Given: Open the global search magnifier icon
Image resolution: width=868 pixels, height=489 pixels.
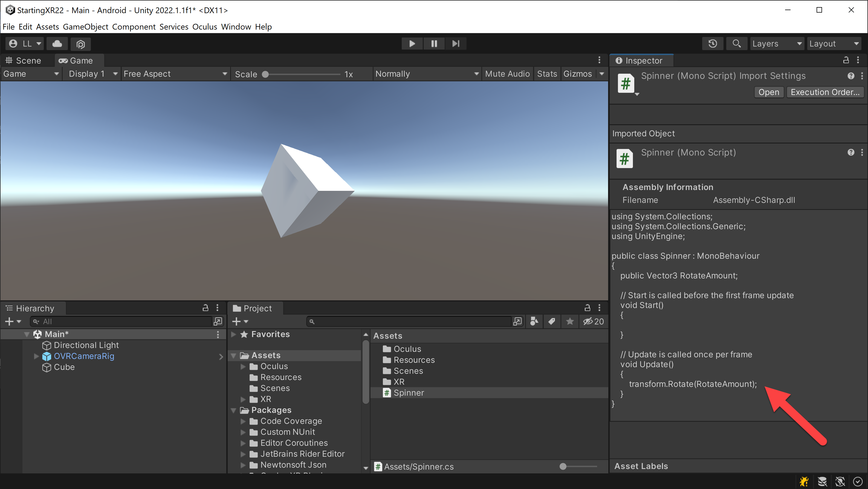Looking at the screenshot, I should pos(737,44).
